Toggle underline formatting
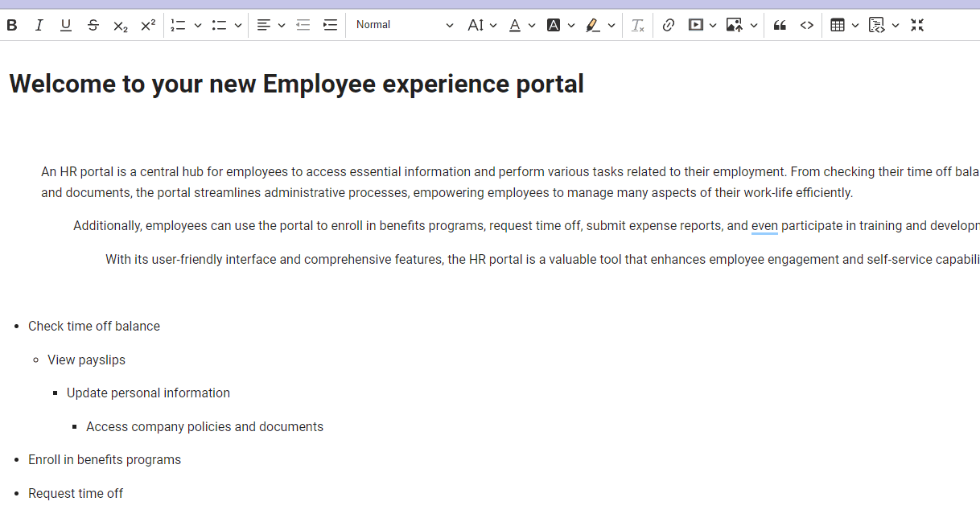Image resolution: width=980 pixels, height=518 pixels. tap(66, 25)
